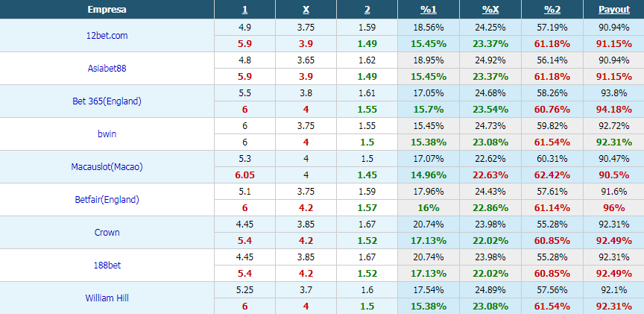The width and height of the screenshot is (644, 314).
Task: Sort by the 'X' draw odds column header
Action: tap(306, 10)
